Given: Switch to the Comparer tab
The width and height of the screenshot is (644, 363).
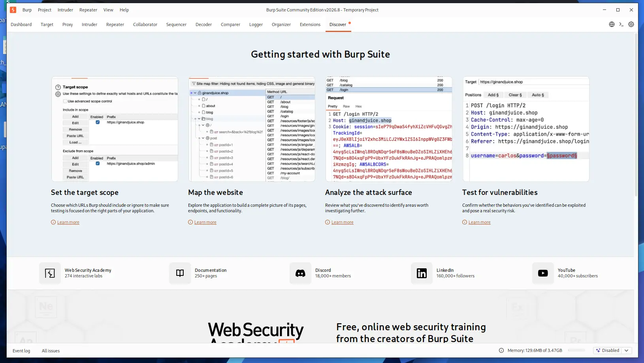Looking at the screenshot, I should click(x=230, y=24).
